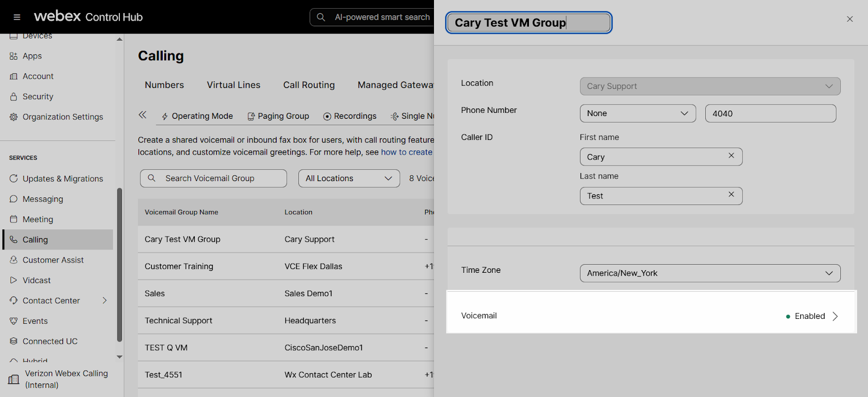Open the Location Cary Support dropdown
The height and width of the screenshot is (397, 868).
tap(710, 86)
